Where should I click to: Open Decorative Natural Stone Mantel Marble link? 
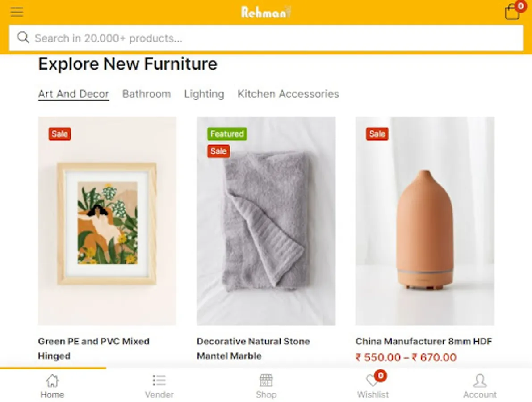[253, 348]
